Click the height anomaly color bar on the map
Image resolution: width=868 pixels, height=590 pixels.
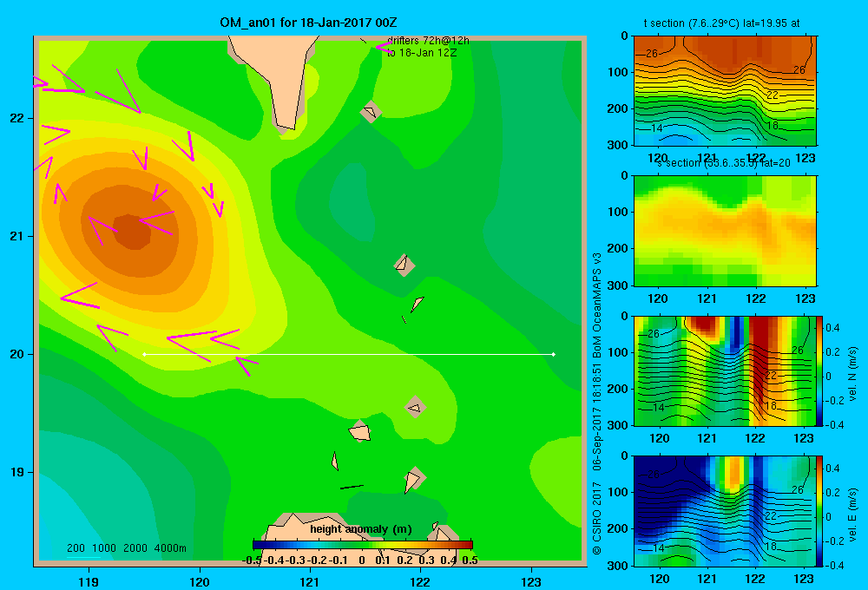pyautogui.click(x=363, y=545)
